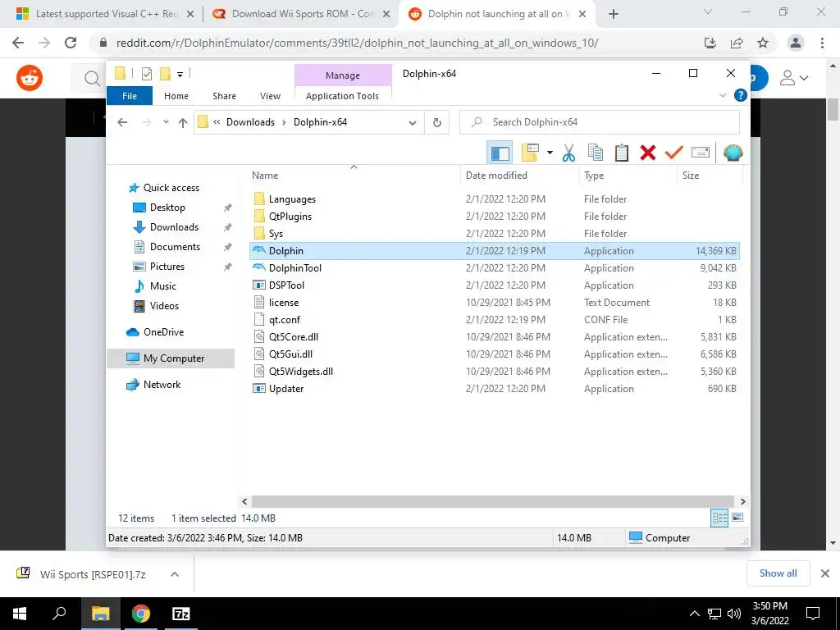Click the Rename toolbar icon
The image size is (840, 630).
(701, 153)
